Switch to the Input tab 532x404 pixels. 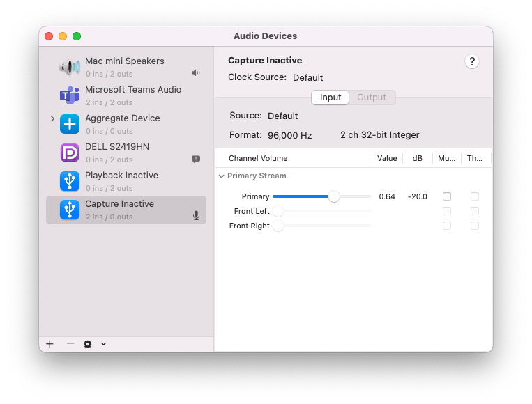[x=330, y=98]
